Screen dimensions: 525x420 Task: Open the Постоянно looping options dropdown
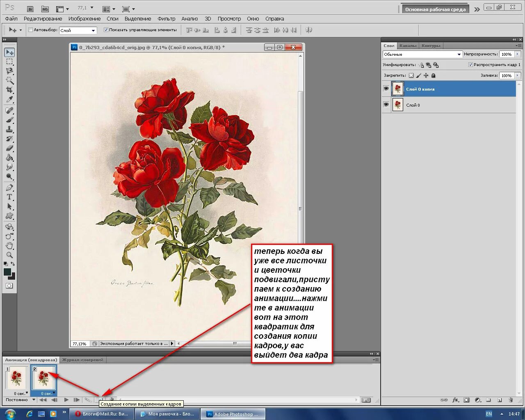click(x=20, y=400)
